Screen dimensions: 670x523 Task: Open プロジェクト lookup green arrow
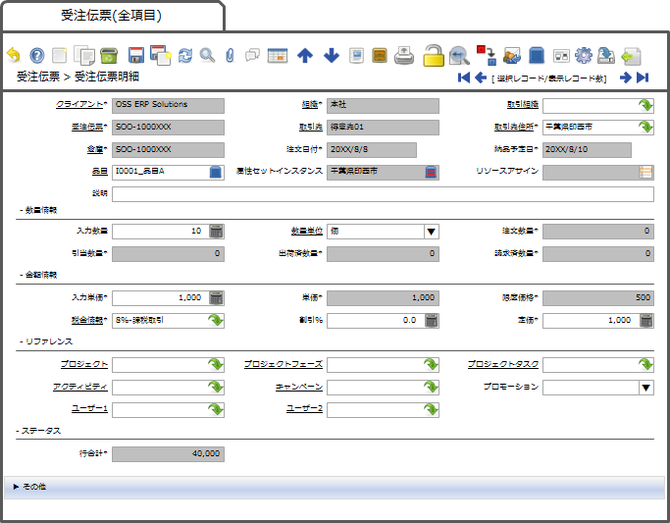coord(216,365)
